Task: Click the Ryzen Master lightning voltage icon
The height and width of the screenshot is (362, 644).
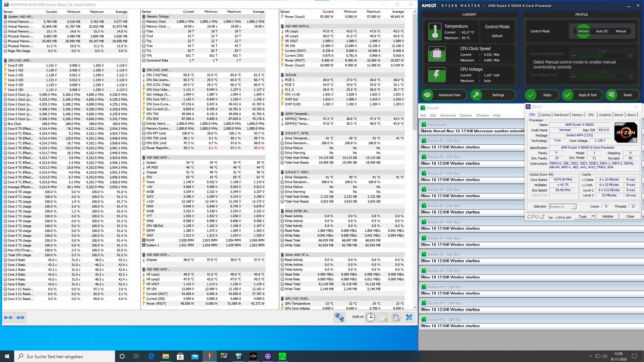Action: [x=437, y=75]
